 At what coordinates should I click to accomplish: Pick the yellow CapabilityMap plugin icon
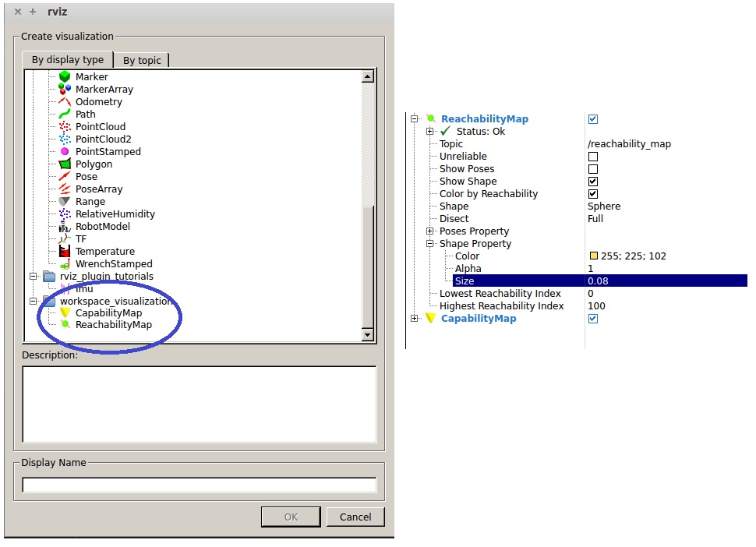tap(65, 312)
